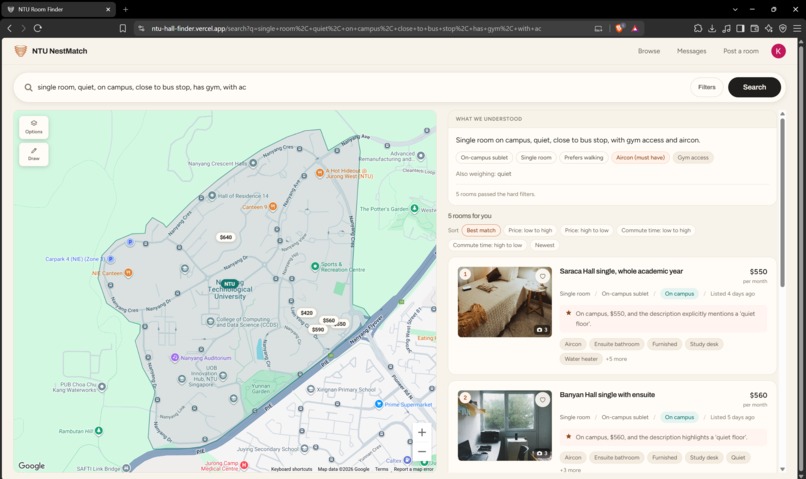Click the $420 price marker on map
Viewport: 806px width, 479px height.
[x=306, y=312]
